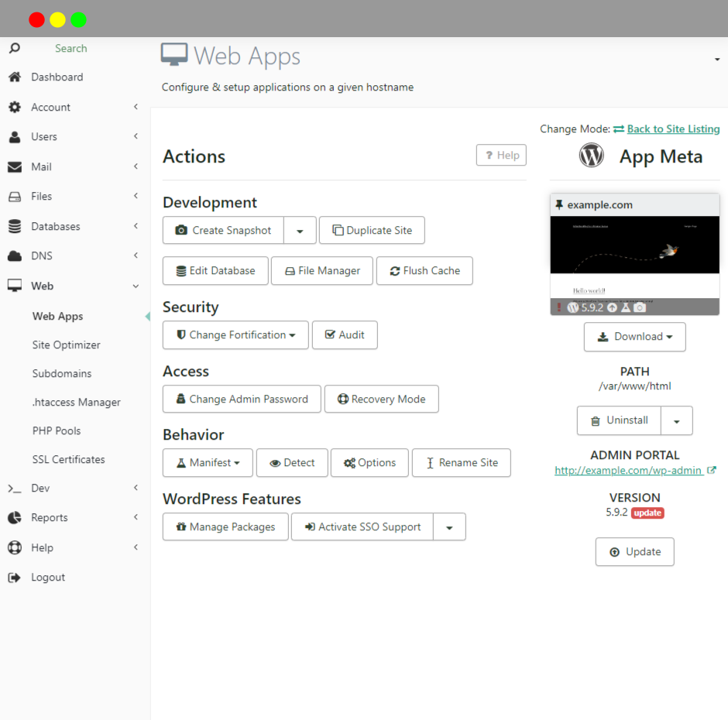Click the Duplicate Site button

click(372, 230)
